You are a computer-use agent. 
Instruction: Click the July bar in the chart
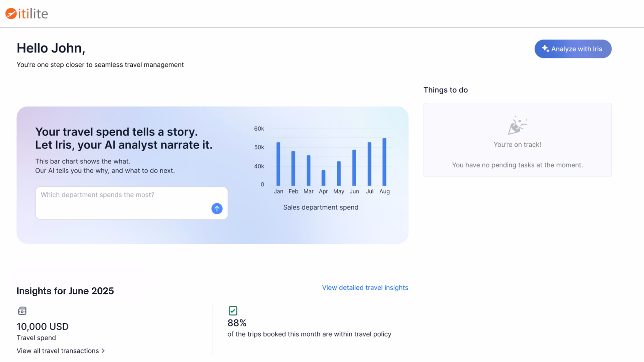[x=369, y=164]
